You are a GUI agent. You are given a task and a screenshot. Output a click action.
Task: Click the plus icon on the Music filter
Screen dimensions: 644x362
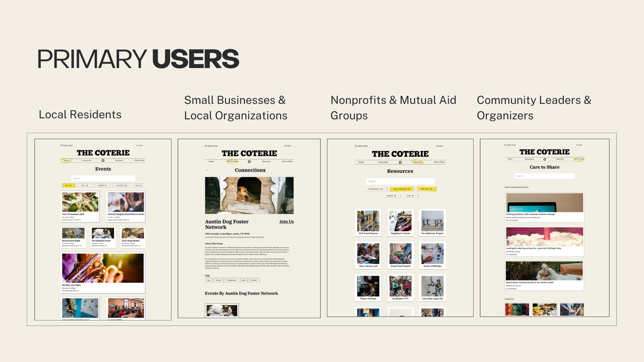point(87,185)
